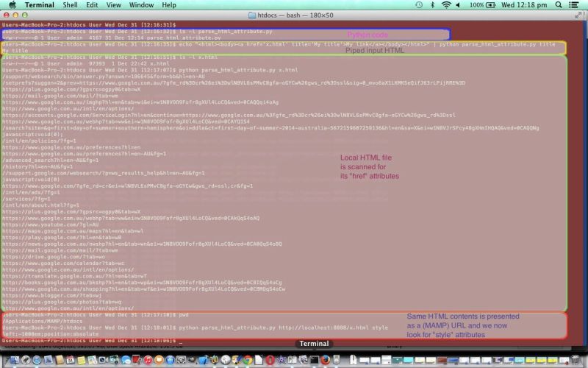Click the Time Machine menu bar icon
This screenshot has height=368, width=588.
click(x=419, y=5)
